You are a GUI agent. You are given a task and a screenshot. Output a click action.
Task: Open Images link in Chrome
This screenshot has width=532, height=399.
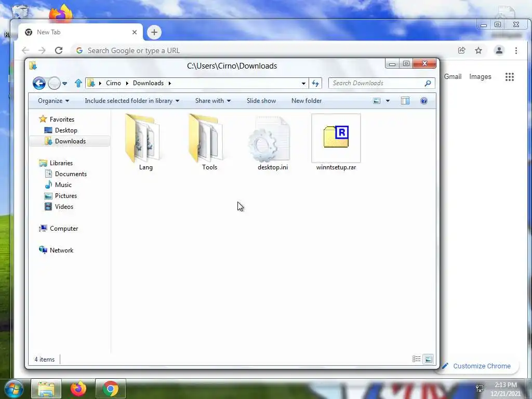[480, 77]
